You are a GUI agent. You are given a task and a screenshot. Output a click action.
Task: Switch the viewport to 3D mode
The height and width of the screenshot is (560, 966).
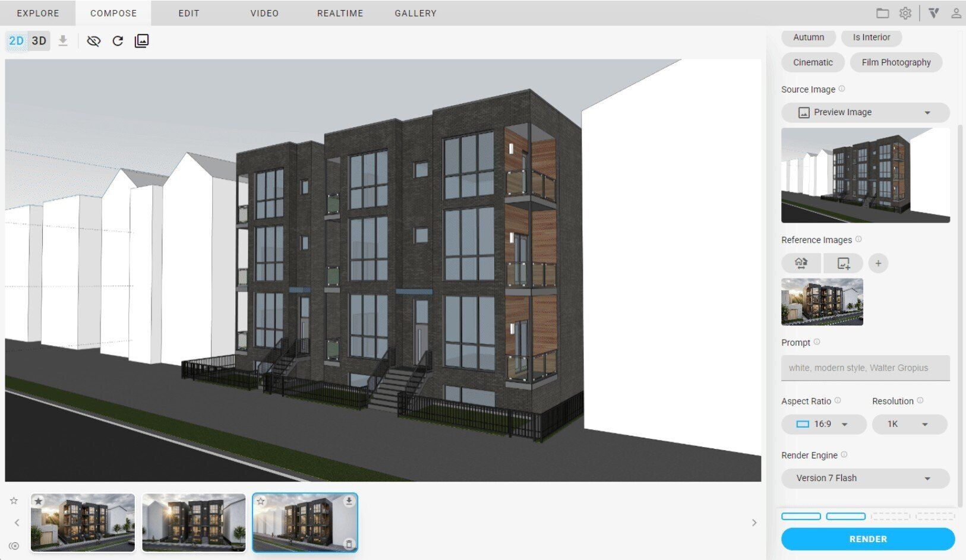coord(39,41)
